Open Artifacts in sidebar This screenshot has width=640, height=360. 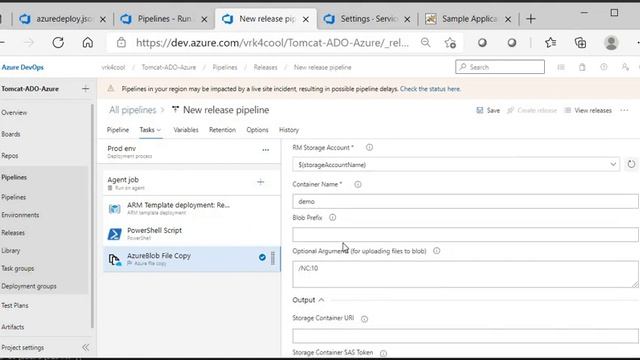coord(13,327)
